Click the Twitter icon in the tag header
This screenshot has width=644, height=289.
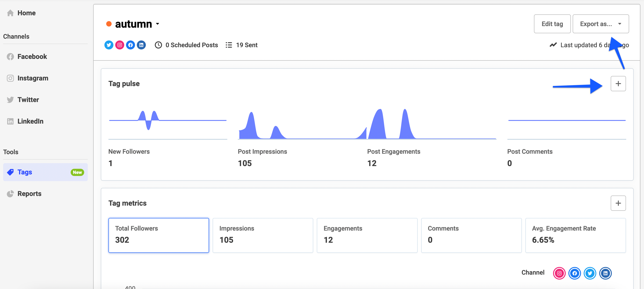pyautogui.click(x=109, y=45)
